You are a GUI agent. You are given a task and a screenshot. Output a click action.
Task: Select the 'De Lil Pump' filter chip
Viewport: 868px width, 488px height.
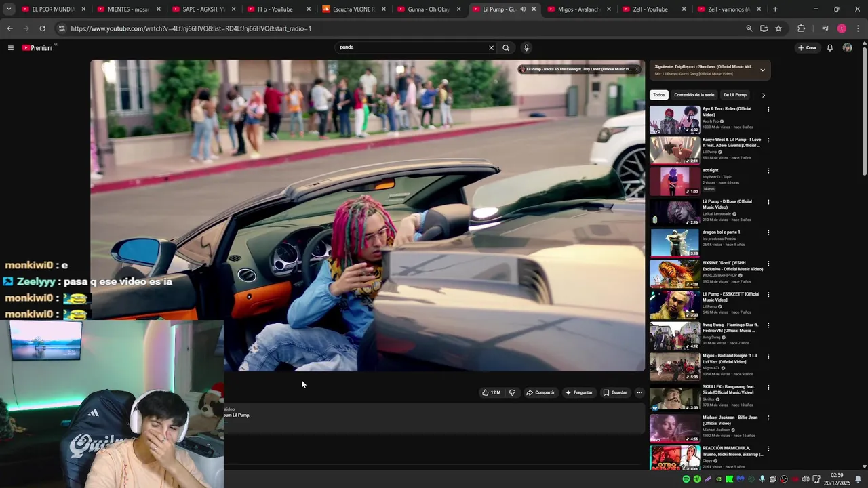[x=734, y=95]
